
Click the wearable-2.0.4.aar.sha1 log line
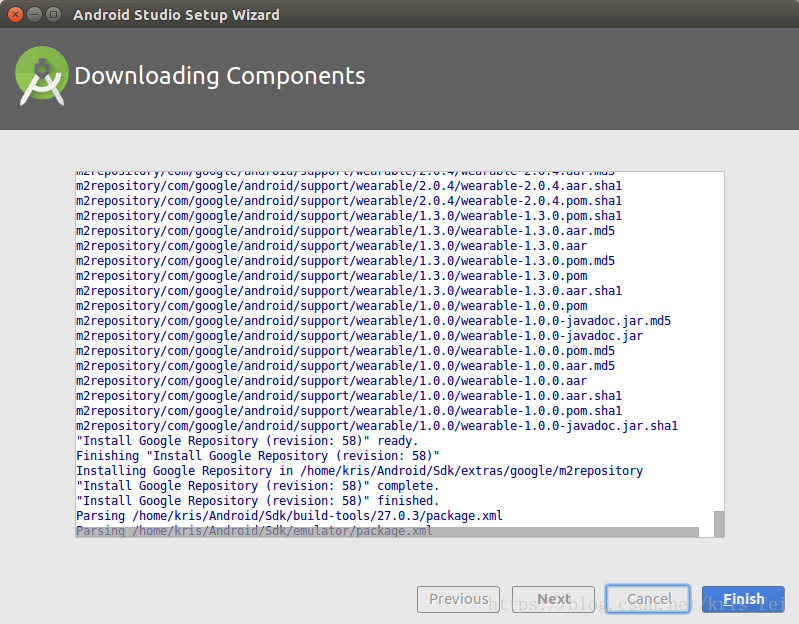[349, 186]
